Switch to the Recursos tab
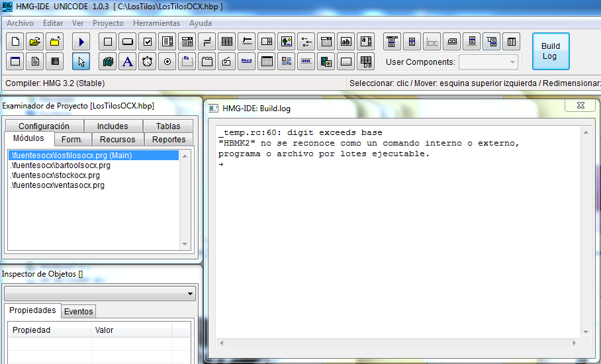This screenshot has height=364, width=601. click(x=118, y=140)
